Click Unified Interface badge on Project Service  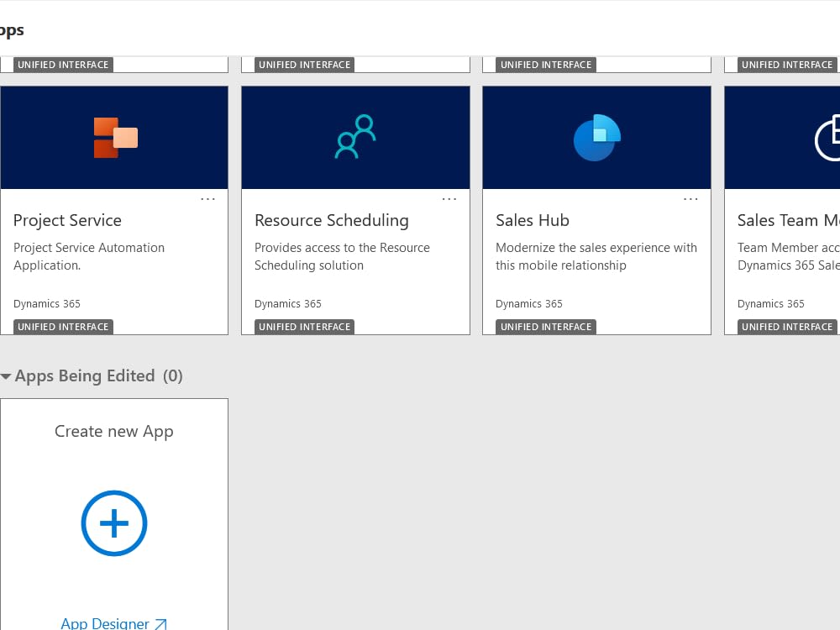[63, 327]
